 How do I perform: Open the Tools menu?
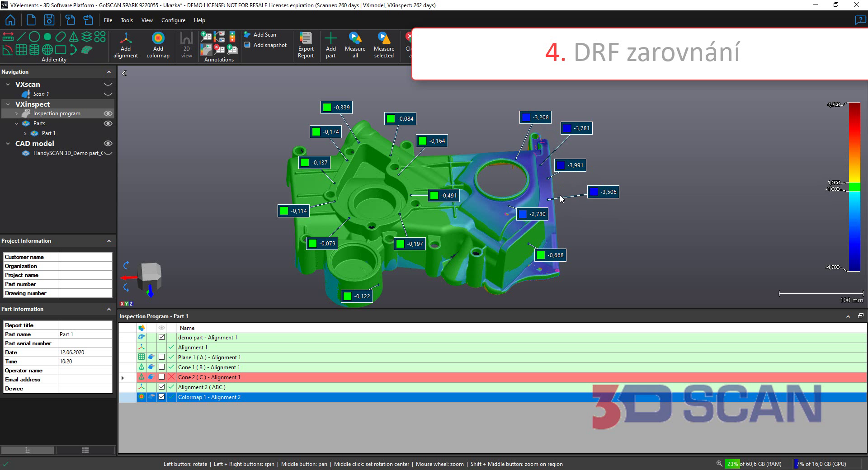[x=127, y=20]
